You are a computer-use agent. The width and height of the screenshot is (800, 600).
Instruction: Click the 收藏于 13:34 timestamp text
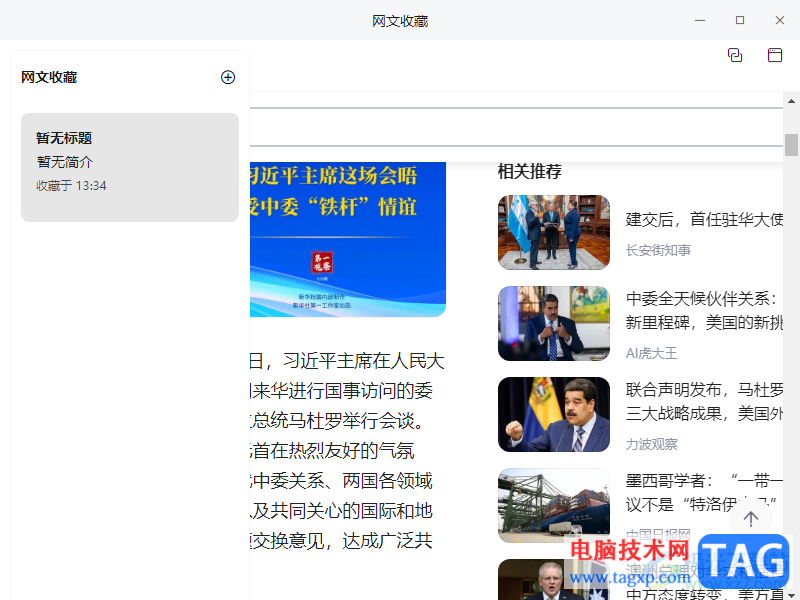click(x=71, y=186)
